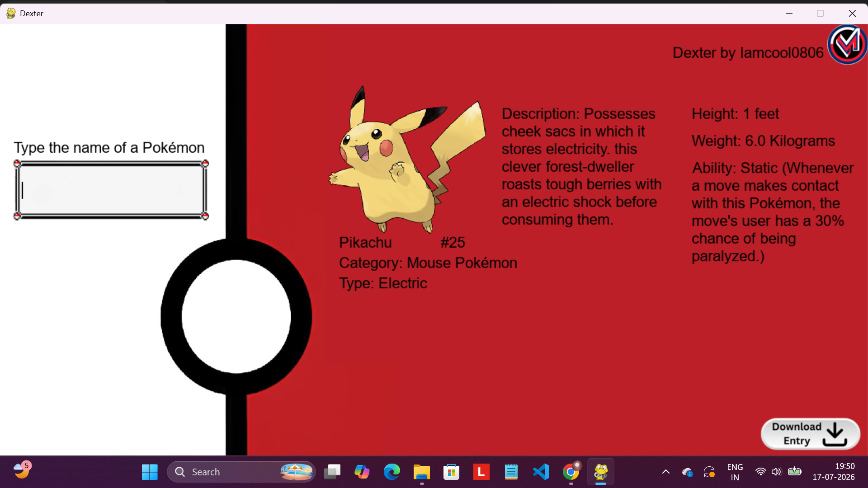Click the 'Pikachu' name label

(365, 243)
